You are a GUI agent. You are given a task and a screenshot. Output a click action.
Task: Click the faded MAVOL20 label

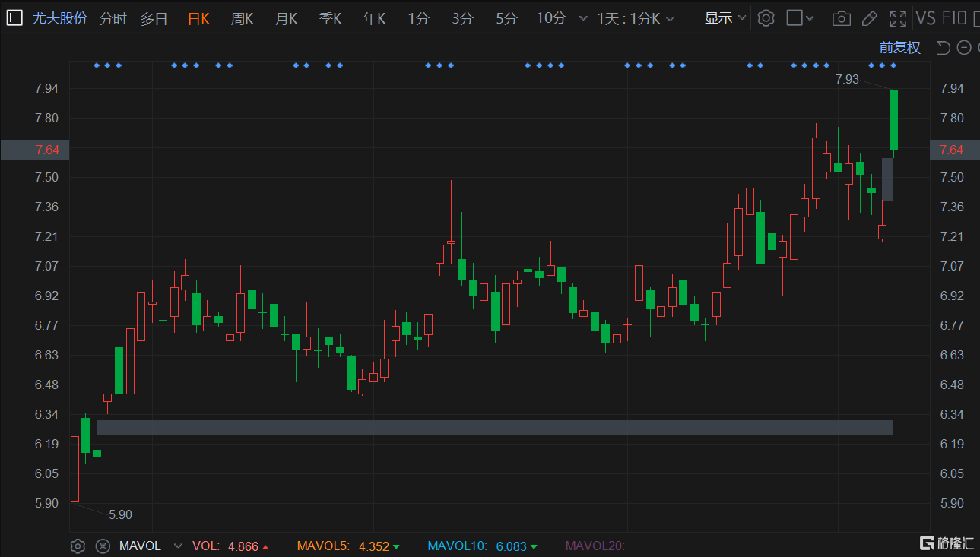[595, 546]
